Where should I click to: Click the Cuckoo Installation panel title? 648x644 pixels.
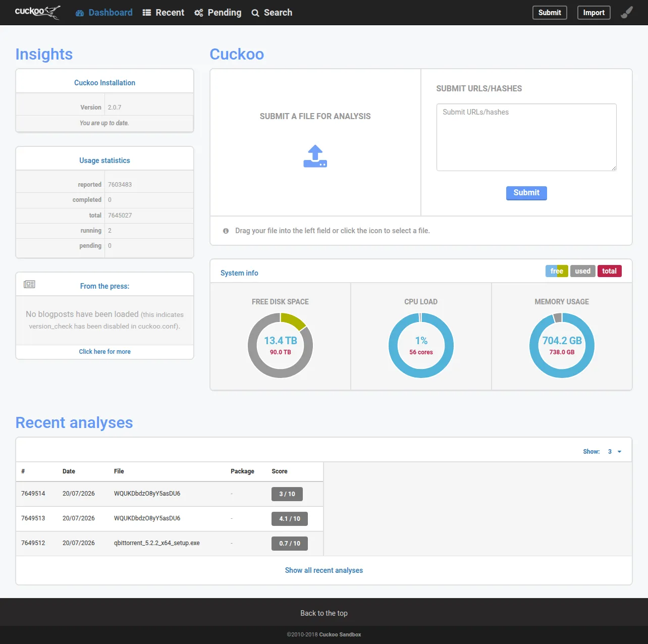coord(104,83)
